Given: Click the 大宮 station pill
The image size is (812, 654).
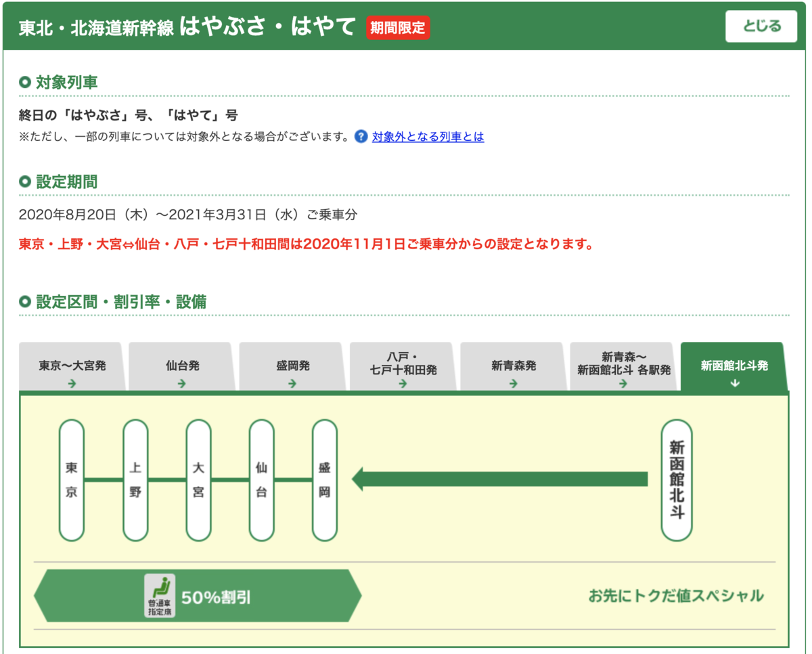Looking at the screenshot, I should pyautogui.click(x=198, y=480).
